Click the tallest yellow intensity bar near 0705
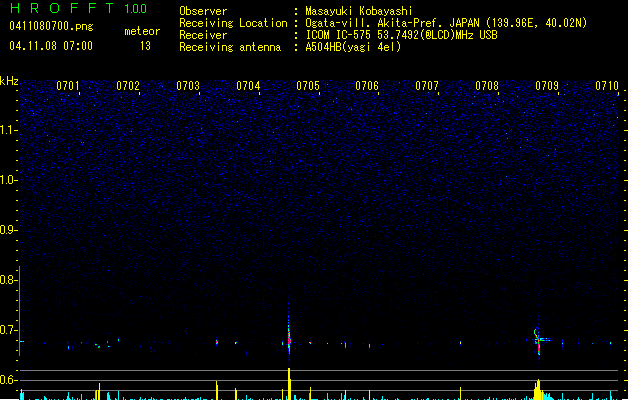Viewport: 629px width, 400px height. [289, 384]
